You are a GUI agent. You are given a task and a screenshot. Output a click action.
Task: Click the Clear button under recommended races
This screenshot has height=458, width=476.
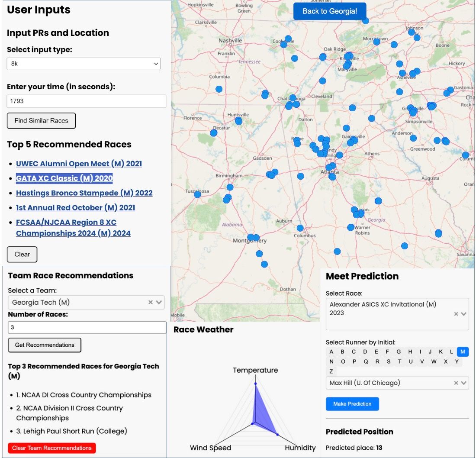[22, 255]
